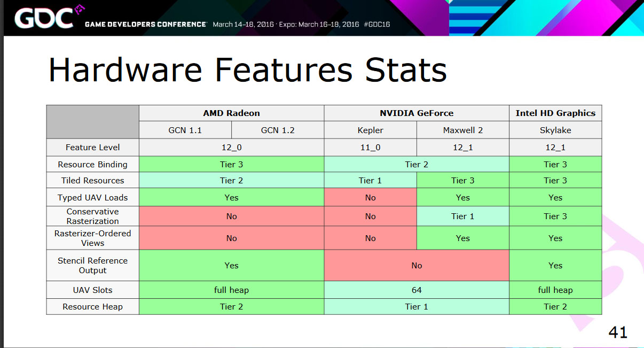The width and height of the screenshot is (644, 348).
Task: Click Skylake's 'Tier 3' Conservative Rasterization cell
Action: coord(555,216)
